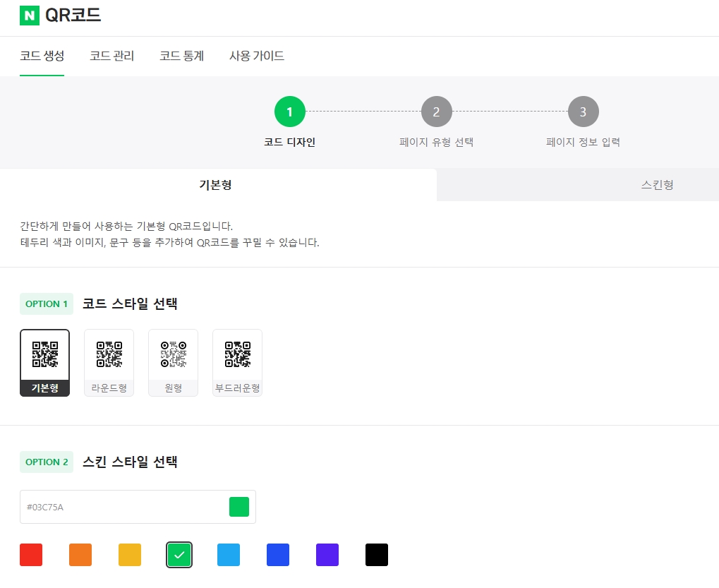The width and height of the screenshot is (719, 588).
Task: Pick the purple color swatch
Action: point(327,555)
